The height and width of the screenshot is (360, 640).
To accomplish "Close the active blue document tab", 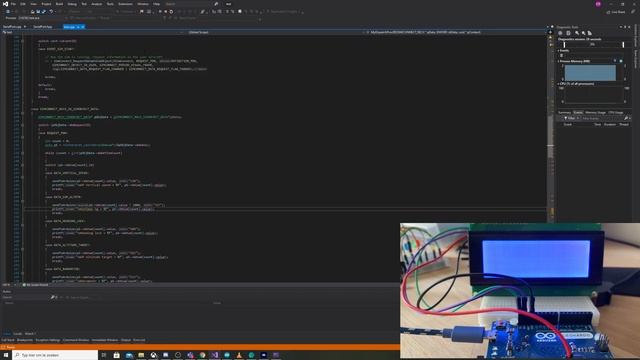I will [x=82, y=27].
